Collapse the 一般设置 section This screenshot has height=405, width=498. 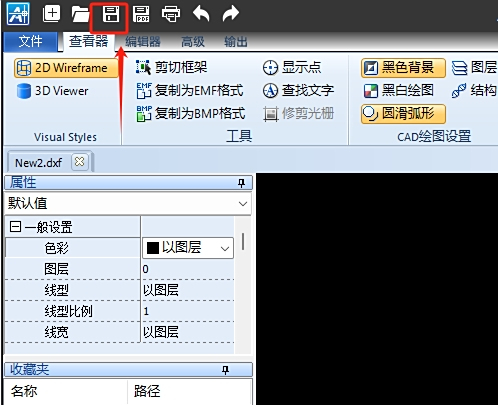[x=15, y=227]
